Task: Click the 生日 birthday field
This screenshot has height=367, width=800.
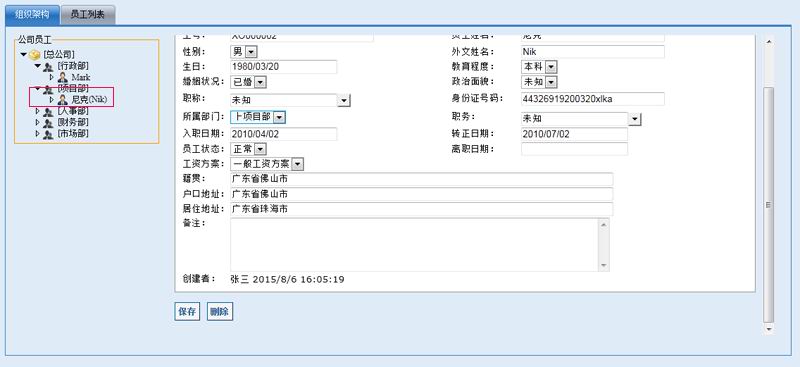Action: click(x=284, y=67)
